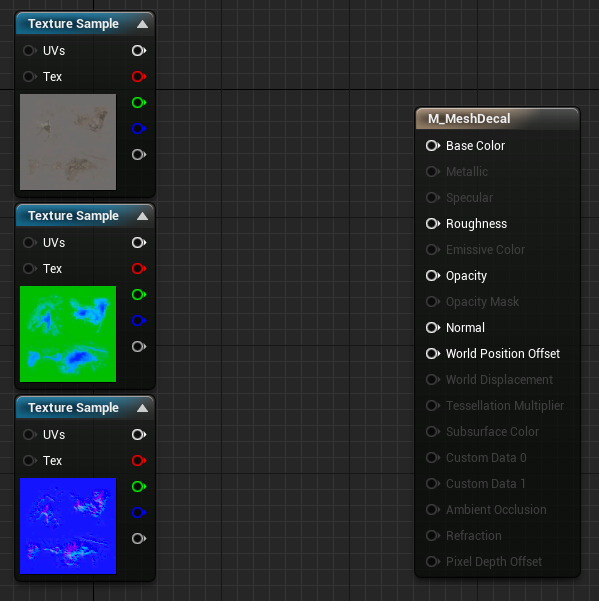Select the M_MeshDecal node title bar
Image resolution: width=599 pixels, height=601 pixels.
(x=497, y=119)
